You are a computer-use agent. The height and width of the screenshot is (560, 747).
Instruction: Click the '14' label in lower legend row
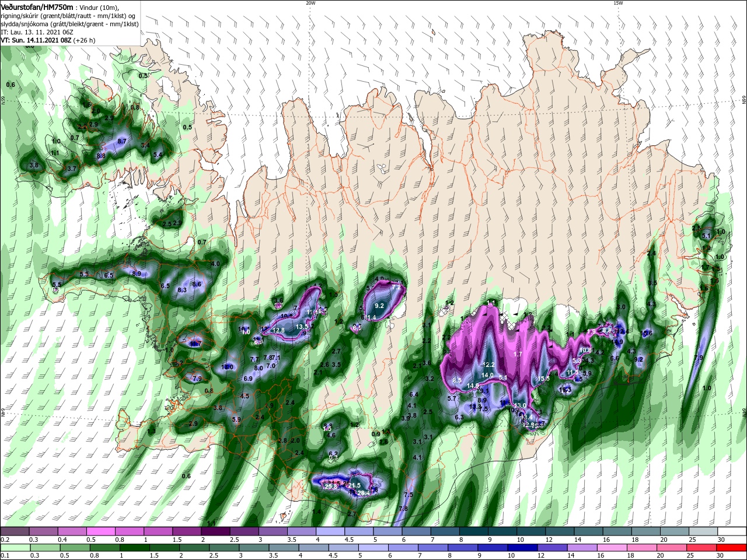[x=572, y=556]
